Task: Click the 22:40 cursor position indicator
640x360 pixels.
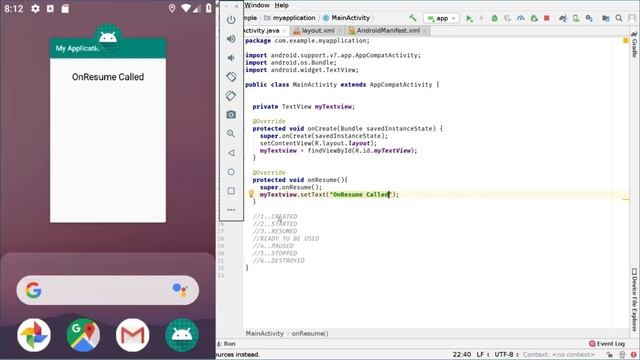Action: pyautogui.click(x=462, y=354)
